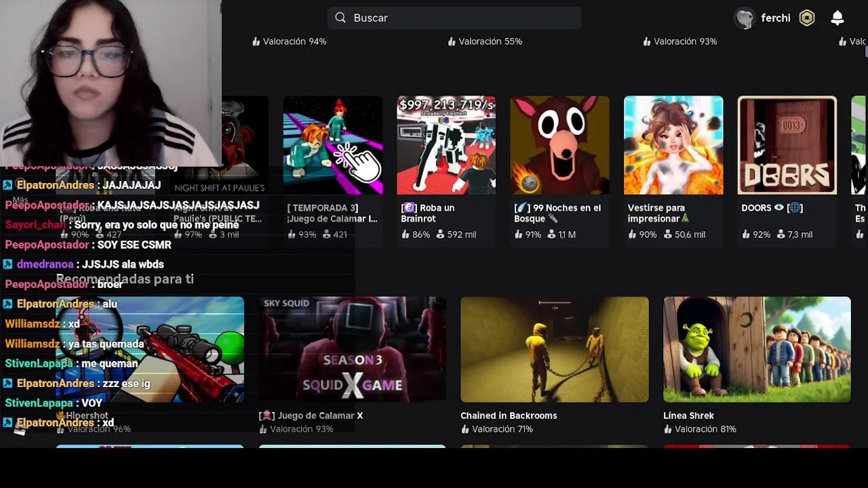Open the notifications bell

click(x=837, y=18)
